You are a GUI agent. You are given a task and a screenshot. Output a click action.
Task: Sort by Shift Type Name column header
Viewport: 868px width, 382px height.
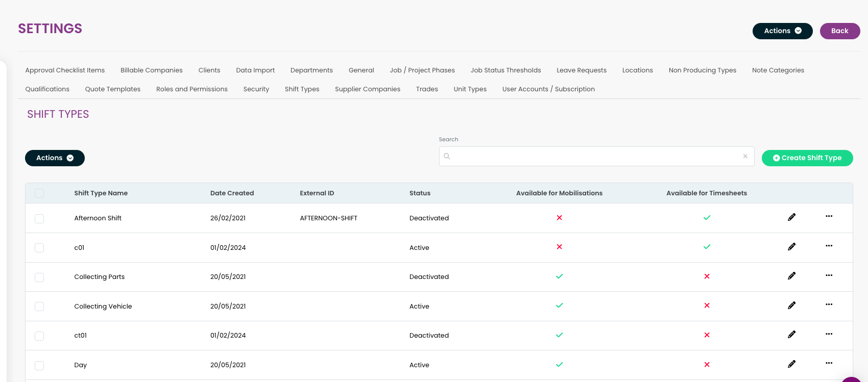(101, 193)
